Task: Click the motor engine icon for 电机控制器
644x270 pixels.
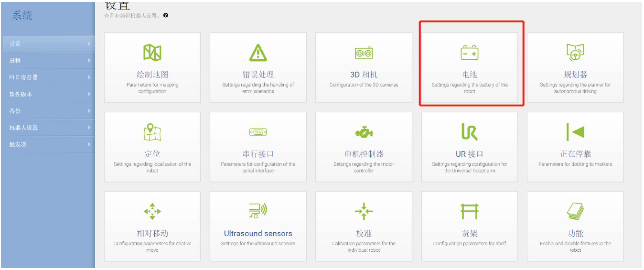Action: pos(364,132)
